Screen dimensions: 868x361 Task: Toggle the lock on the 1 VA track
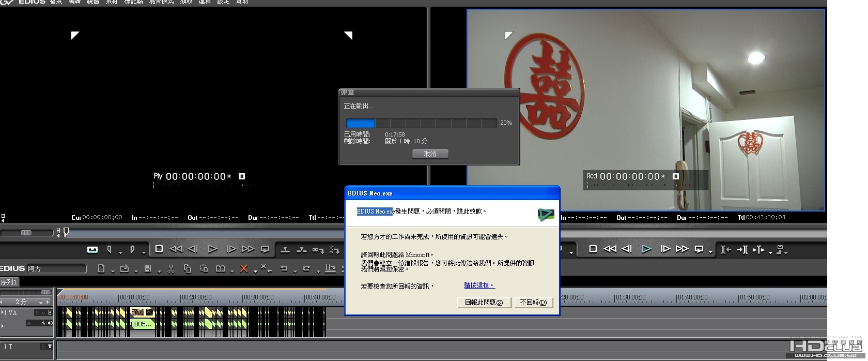coord(37,313)
